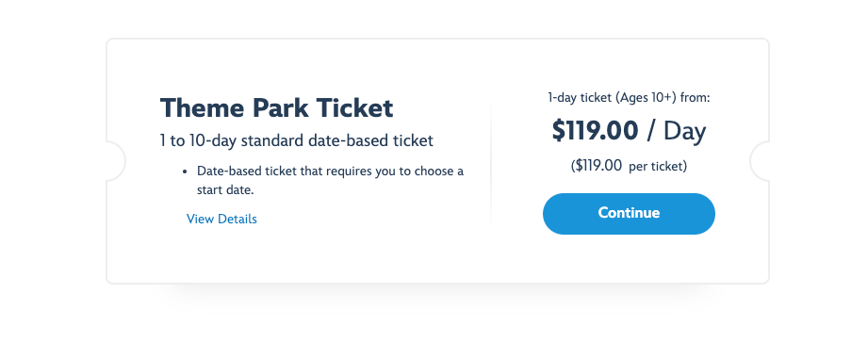Click empty card area below Continue button

pos(629,258)
